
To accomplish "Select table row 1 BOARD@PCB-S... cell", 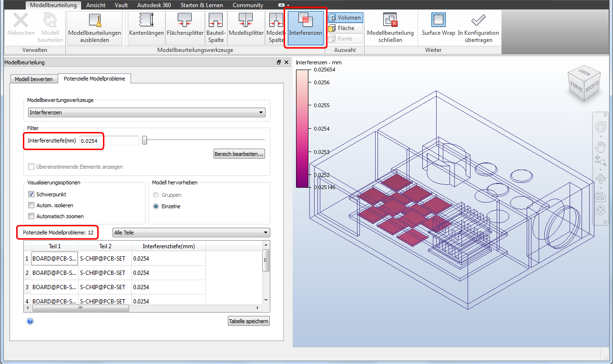I will tap(55, 259).
